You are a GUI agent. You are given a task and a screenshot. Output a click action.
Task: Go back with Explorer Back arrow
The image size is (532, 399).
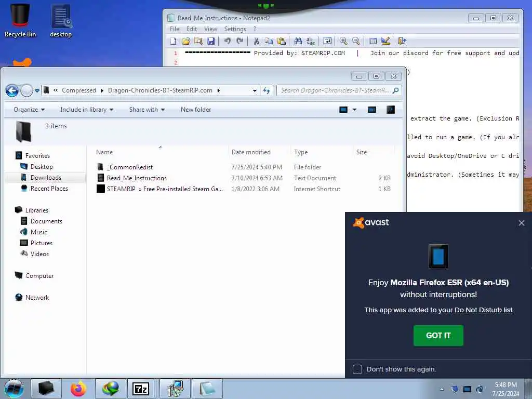click(x=12, y=90)
